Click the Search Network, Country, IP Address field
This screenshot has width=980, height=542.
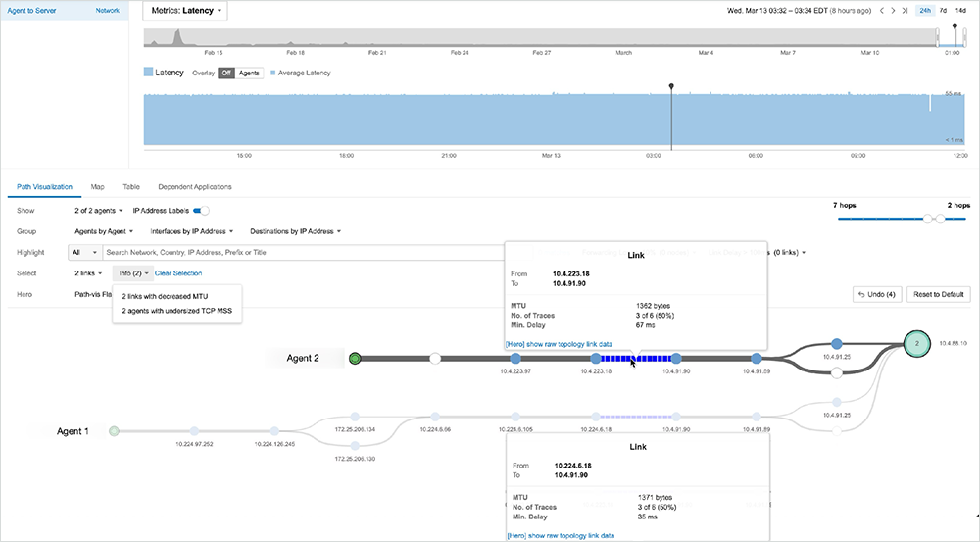pyautogui.click(x=294, y=253)
